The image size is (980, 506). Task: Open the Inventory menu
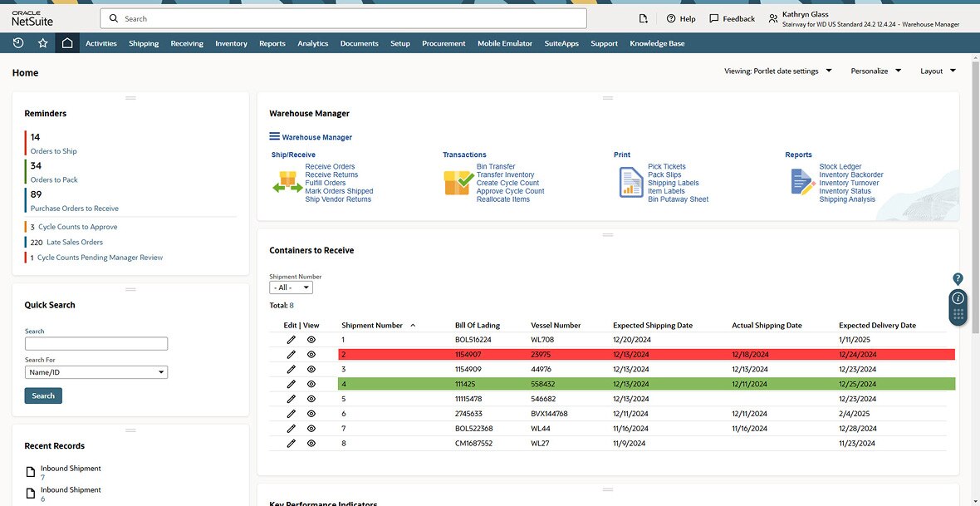click(x=231, y=43)
